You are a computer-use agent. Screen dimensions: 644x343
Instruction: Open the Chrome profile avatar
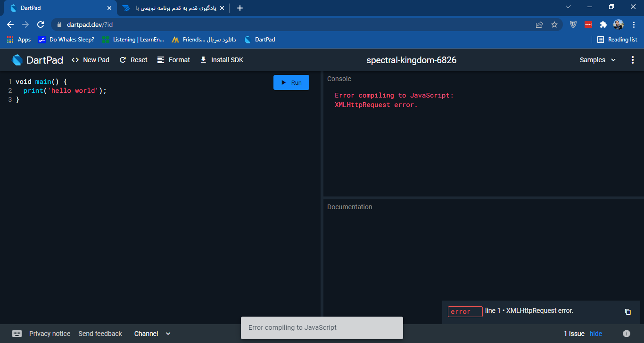coord(619,24)
